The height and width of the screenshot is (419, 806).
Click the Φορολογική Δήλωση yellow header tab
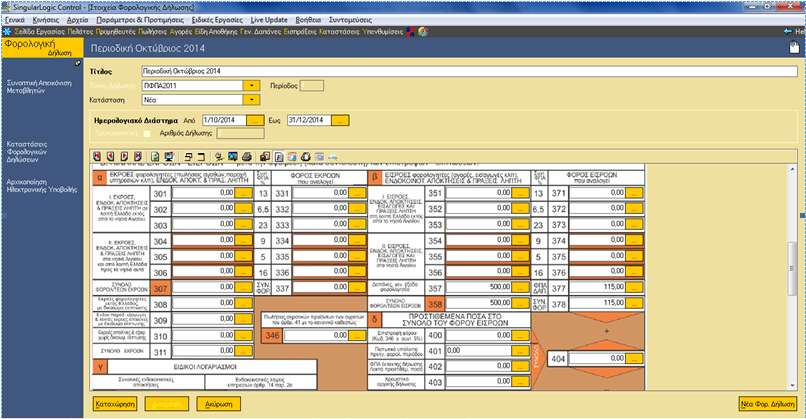(42, 48)
